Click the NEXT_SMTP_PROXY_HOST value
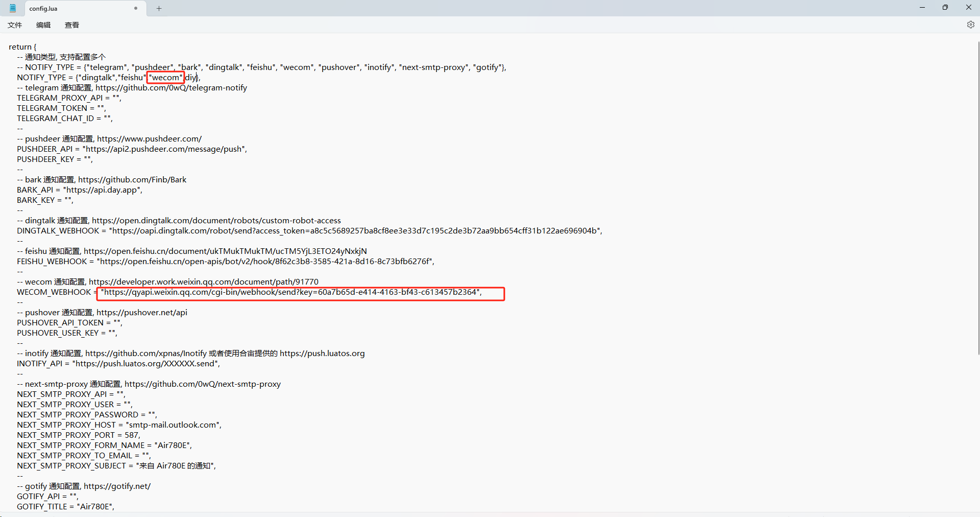Viewport: 980px width, 517px height. click(174, 425)
